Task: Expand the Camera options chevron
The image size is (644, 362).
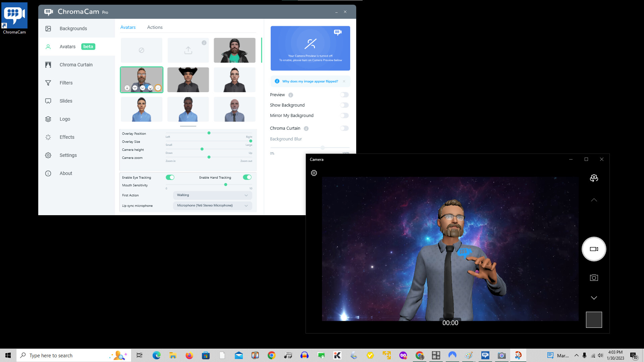Action: click(x=594, y=200)
